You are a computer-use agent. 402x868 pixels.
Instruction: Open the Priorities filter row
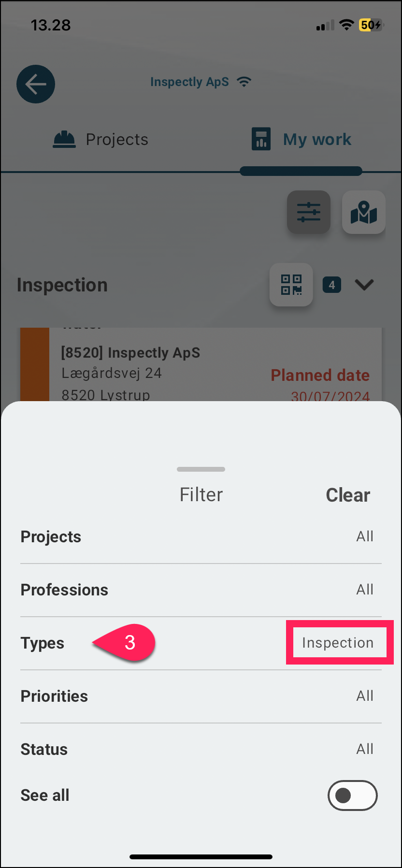click(201, 696)
